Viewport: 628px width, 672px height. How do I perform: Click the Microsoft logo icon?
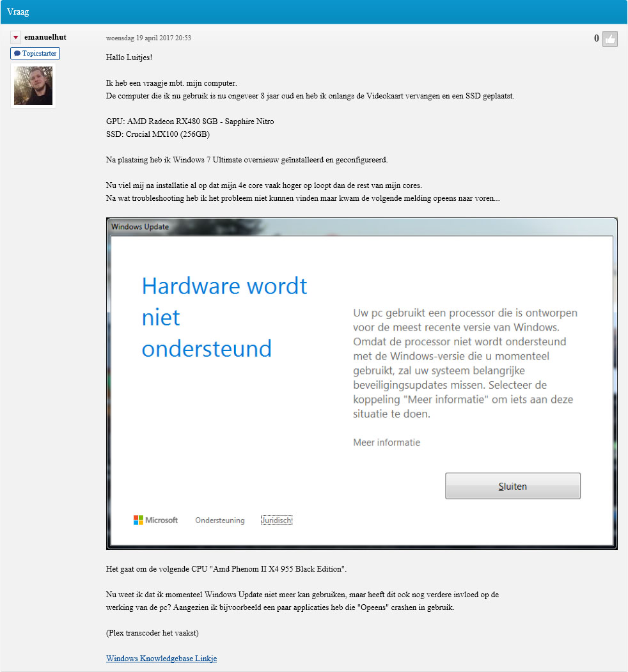point(138,520)
